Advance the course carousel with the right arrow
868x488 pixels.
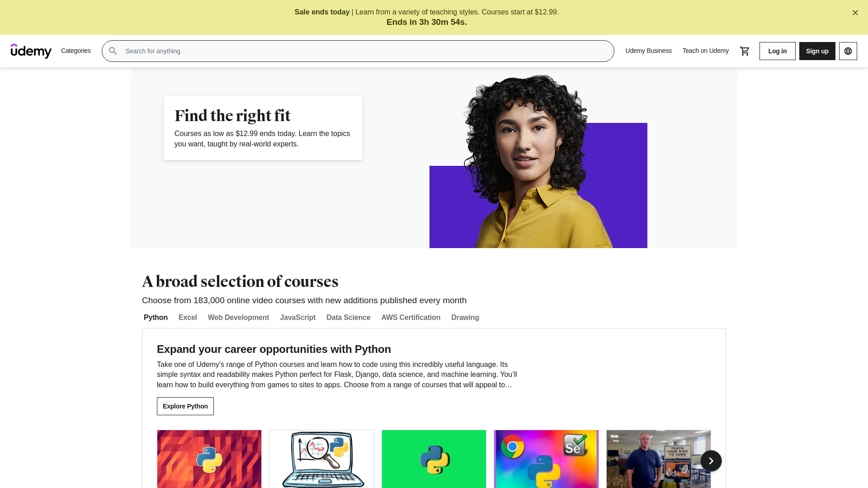click(x=711, y=461)
